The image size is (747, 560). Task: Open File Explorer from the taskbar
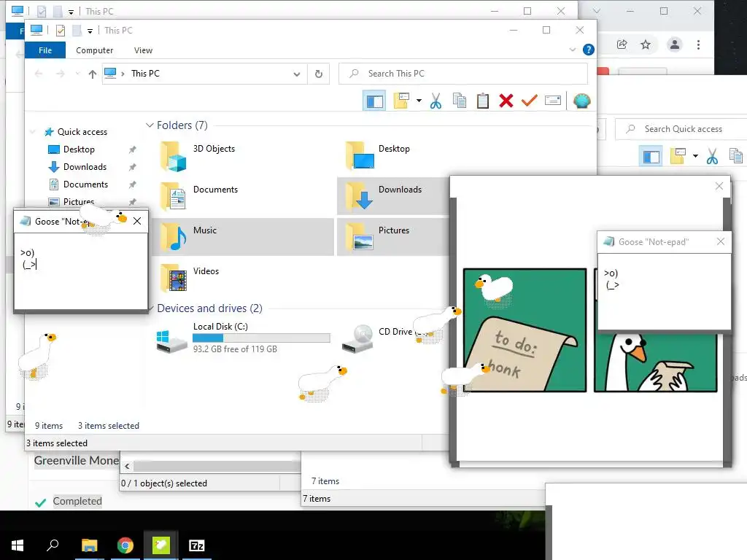tap(89, 545)
